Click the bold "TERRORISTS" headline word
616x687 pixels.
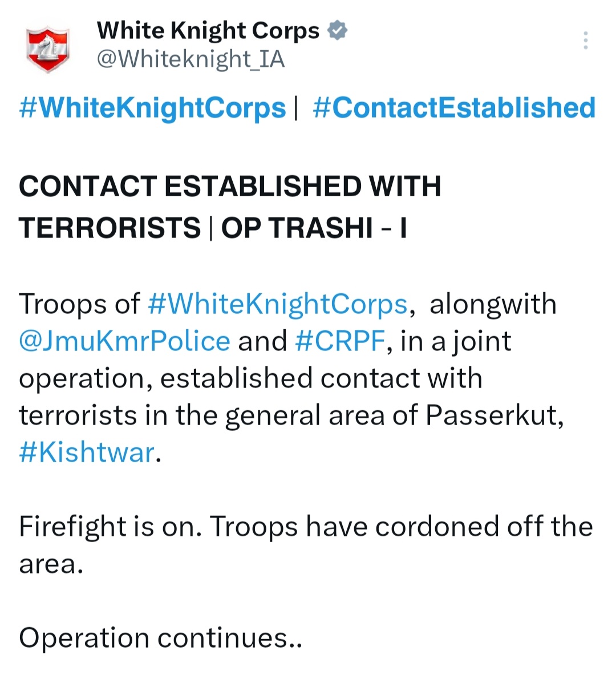click(110, 228)
